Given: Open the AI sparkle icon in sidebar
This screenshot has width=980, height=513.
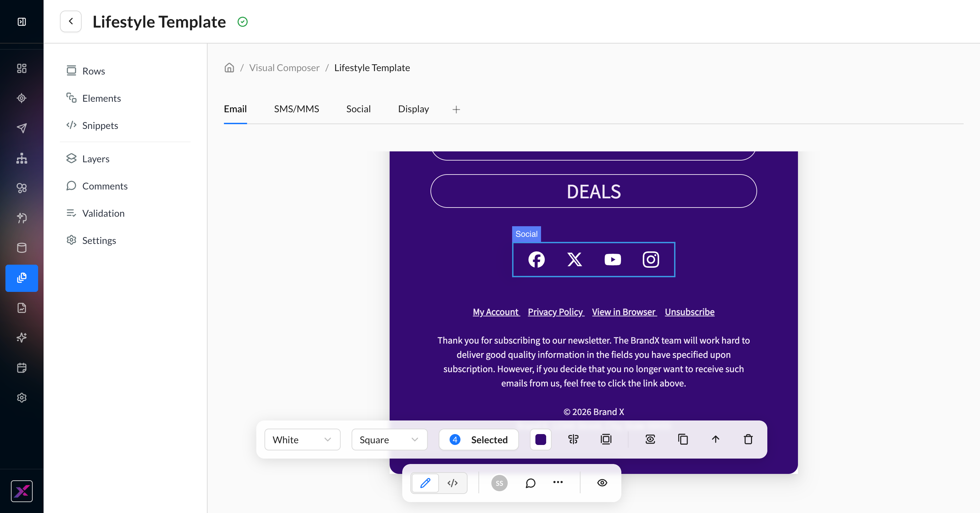Looking at the screenshot, I should (x=22, y=338).
